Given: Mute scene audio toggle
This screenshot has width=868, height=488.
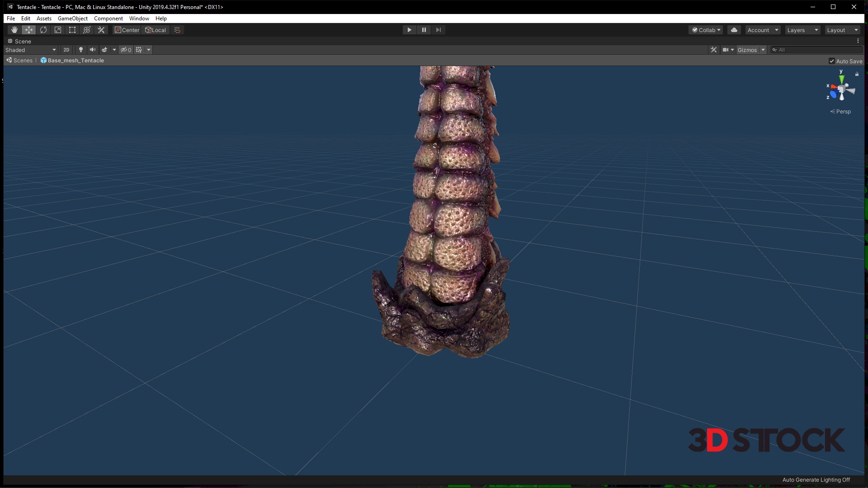Looking at the screenshot, I should [x=93, y=50].
